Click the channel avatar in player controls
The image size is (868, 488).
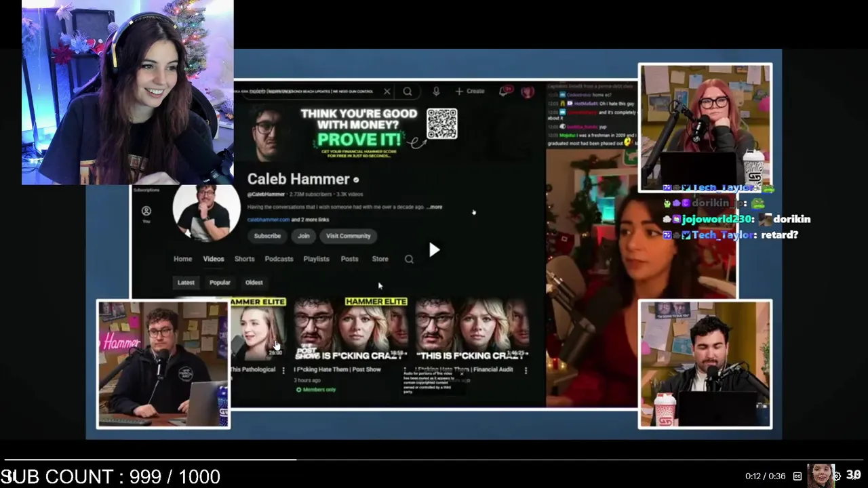coord(821,476)
